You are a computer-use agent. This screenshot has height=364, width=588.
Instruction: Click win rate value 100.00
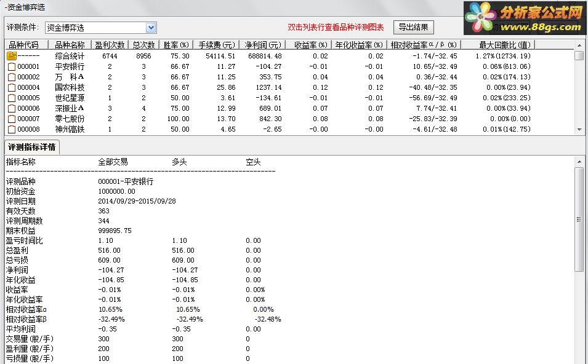pyautogui.click(x=178, y=119)
